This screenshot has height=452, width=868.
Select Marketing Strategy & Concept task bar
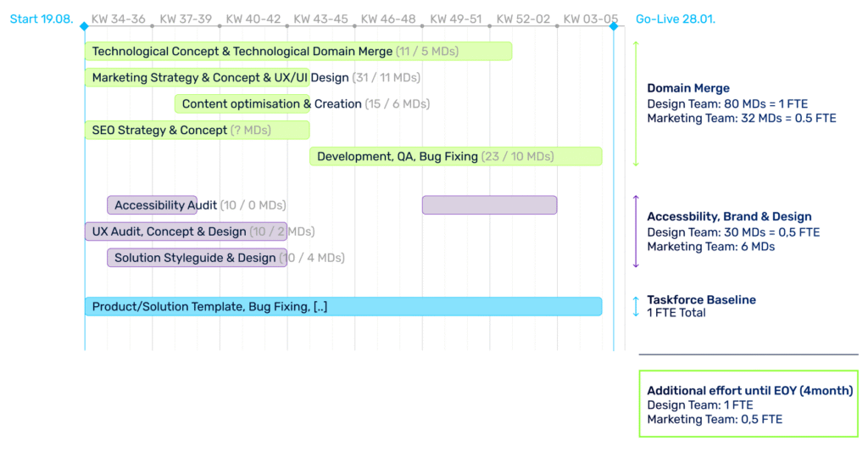(197, 78)
